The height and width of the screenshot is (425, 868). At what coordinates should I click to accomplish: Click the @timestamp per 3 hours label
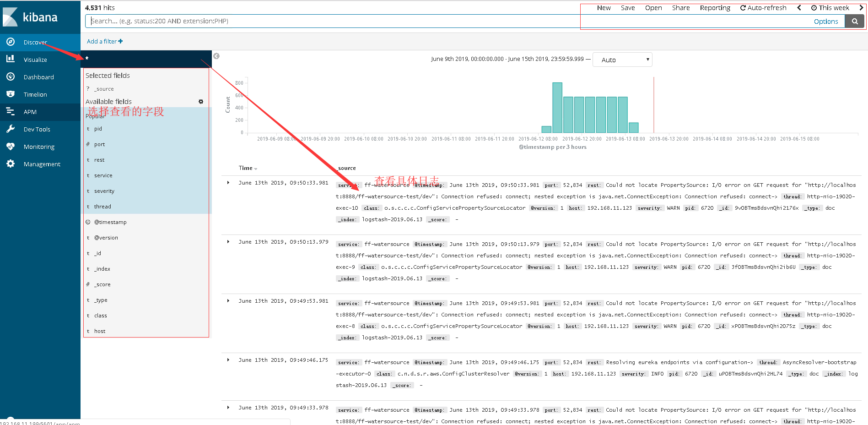(x=552, y=147)
